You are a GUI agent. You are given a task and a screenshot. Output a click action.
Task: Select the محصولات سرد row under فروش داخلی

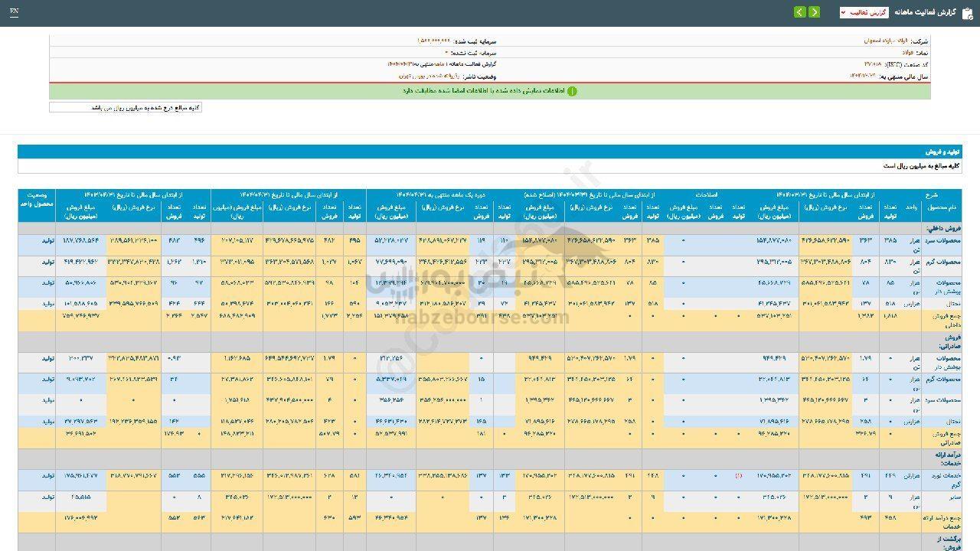coord(941,241)
